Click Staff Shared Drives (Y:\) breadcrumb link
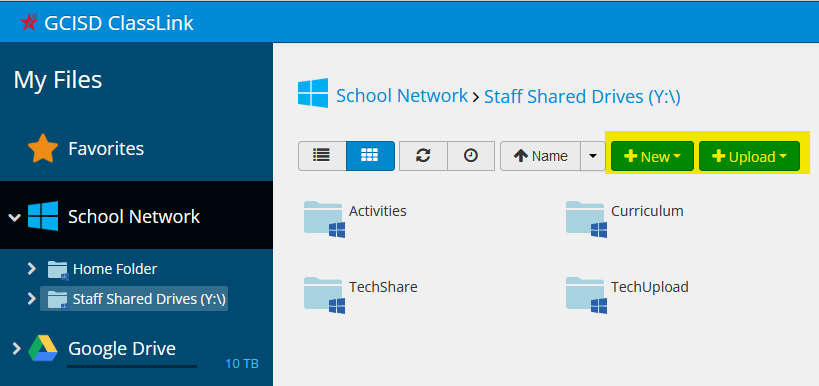Viewport: 819px width, 386px height. pyautogui.click(x=582, y=97)
